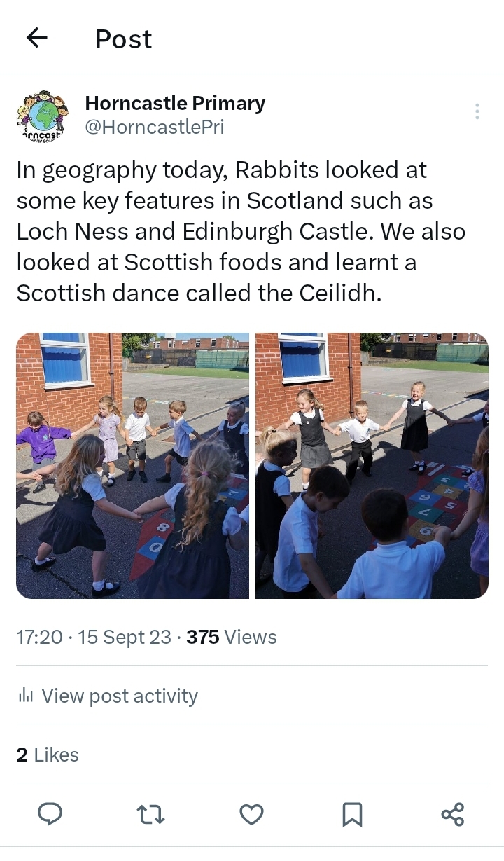Image resolution: width=504 pixels, height=861 pixels.
Task: Tap the Post header title
Action: click(124, 39)
